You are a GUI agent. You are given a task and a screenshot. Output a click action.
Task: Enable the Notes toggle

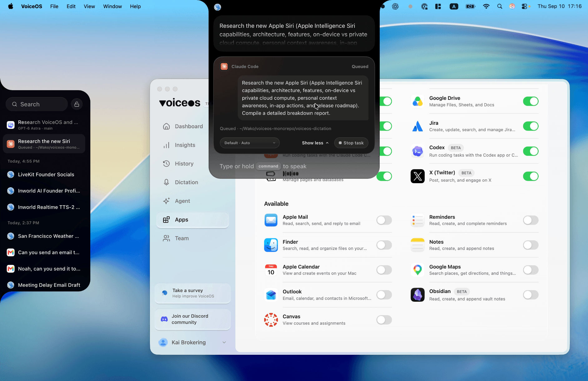(531, 245)
